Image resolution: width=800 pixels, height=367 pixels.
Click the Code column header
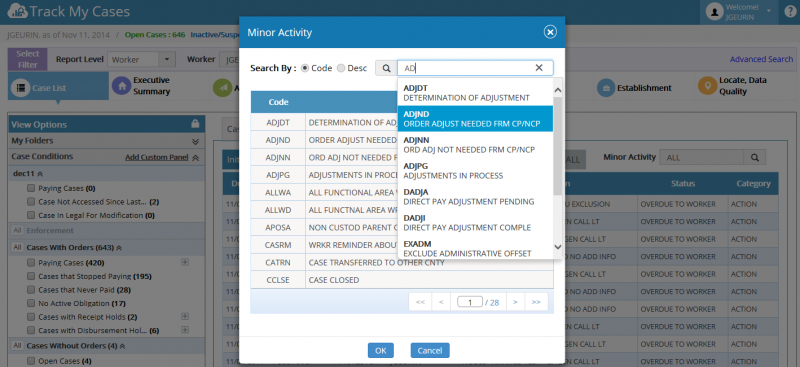coord(279,102)
